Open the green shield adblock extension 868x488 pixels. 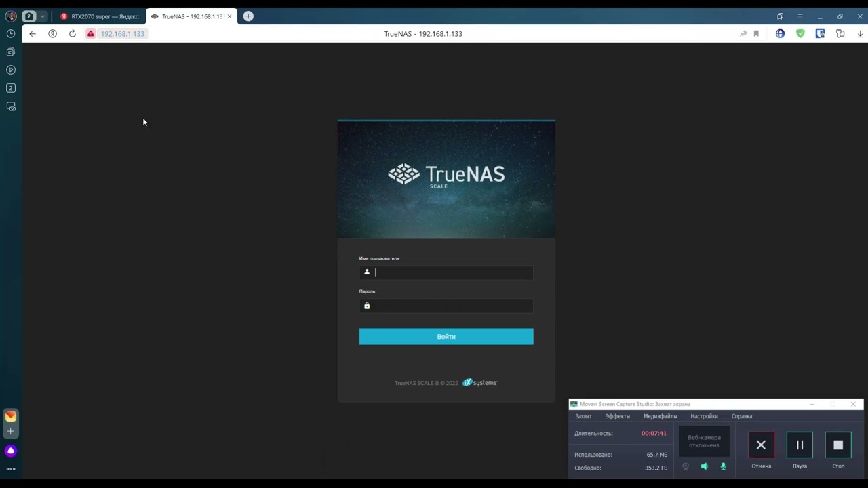click(800, 33)
